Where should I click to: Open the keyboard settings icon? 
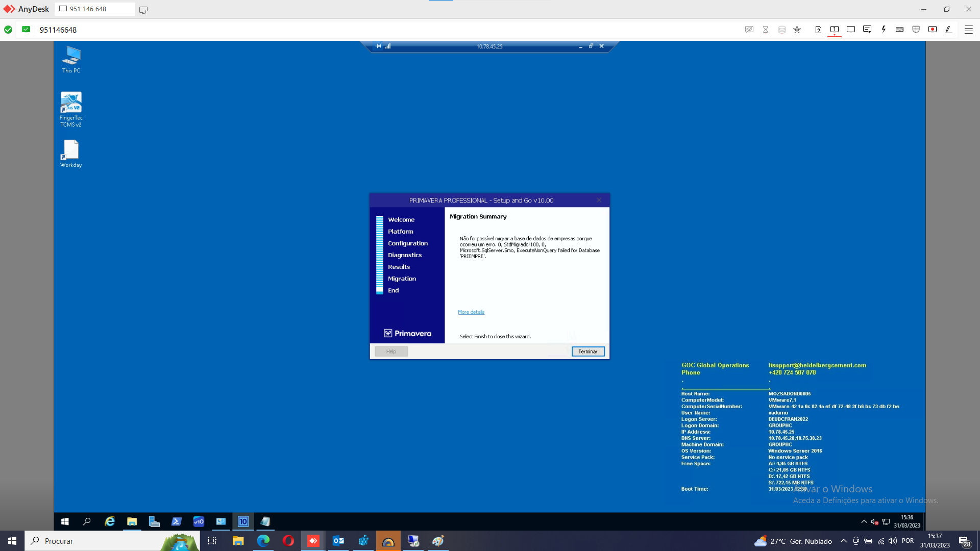point(900,30)
